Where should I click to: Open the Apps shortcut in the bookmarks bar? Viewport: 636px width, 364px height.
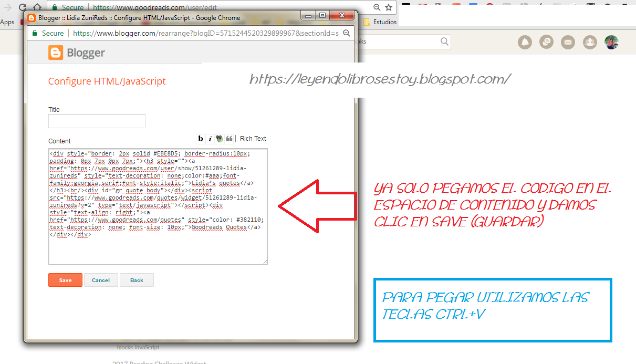coord(7,22)
